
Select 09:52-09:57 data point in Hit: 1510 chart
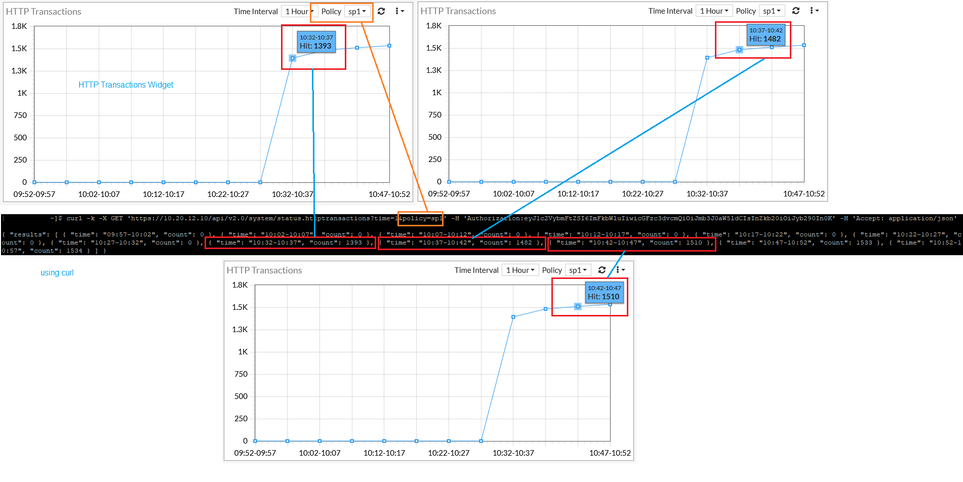[x=255, y=441]
